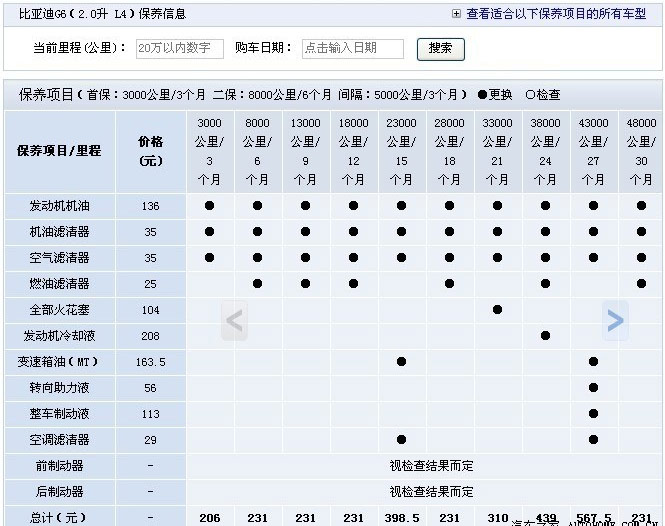The height and width of the screenshot is (526, 665).
Task: Click price 113 for 整车制动液
Action: [x=151, y=414]
